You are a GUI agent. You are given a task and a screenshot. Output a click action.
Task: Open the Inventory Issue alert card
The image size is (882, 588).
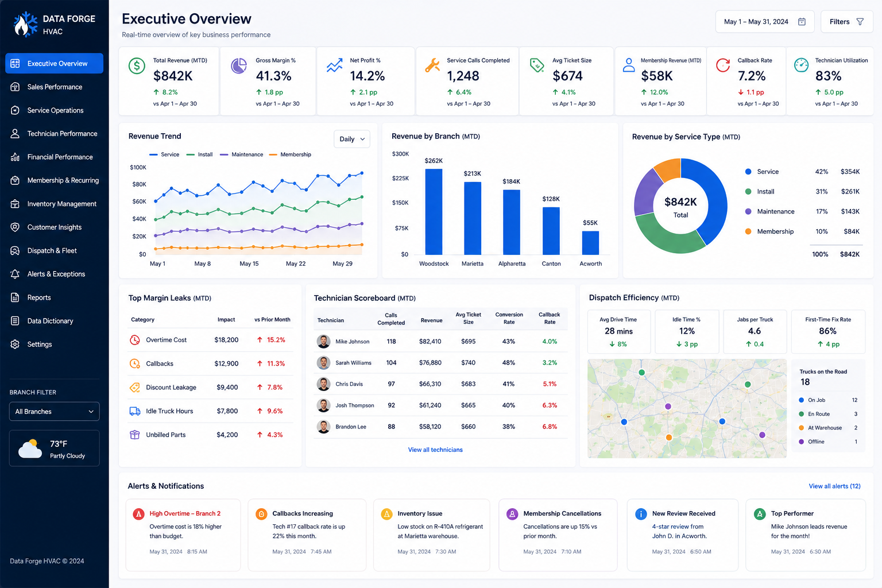(432, 535)
